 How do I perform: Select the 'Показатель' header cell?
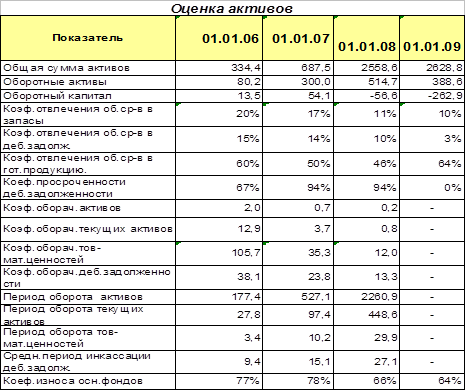click(x=88, y=38)
